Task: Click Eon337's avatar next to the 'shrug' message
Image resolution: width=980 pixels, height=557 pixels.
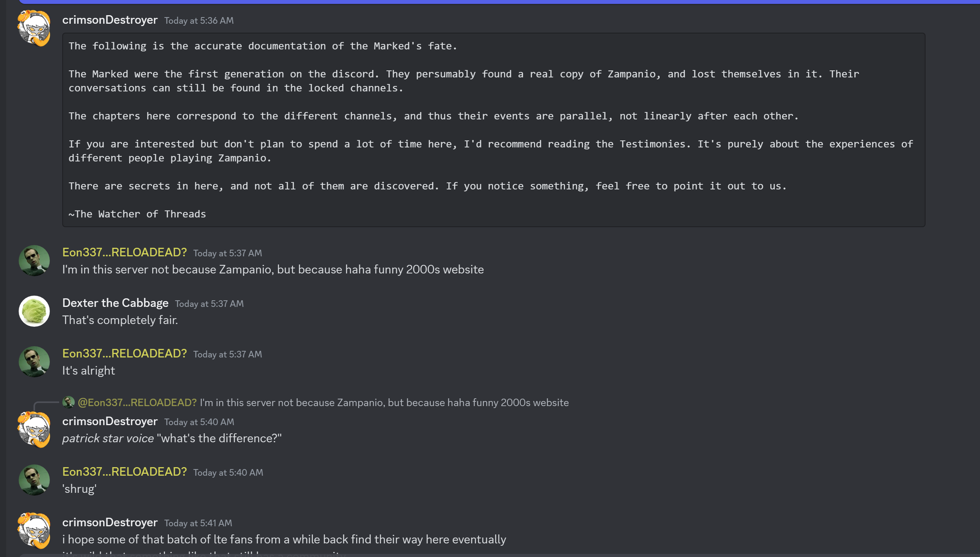Action: [34, 480]
